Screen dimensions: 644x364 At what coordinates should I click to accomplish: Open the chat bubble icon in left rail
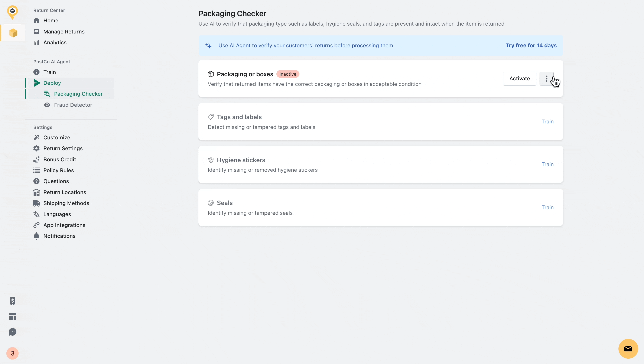pyautogui.click(x=13, y=332)
